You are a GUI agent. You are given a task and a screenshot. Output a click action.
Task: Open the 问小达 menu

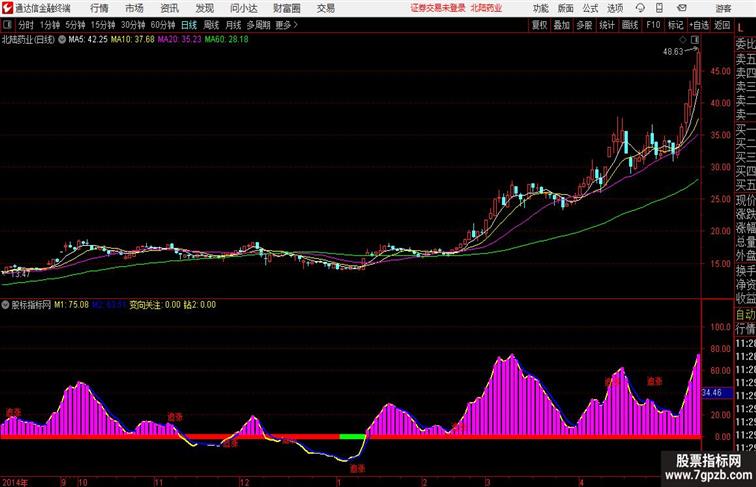pyautogui.click(x=243, y=8)
